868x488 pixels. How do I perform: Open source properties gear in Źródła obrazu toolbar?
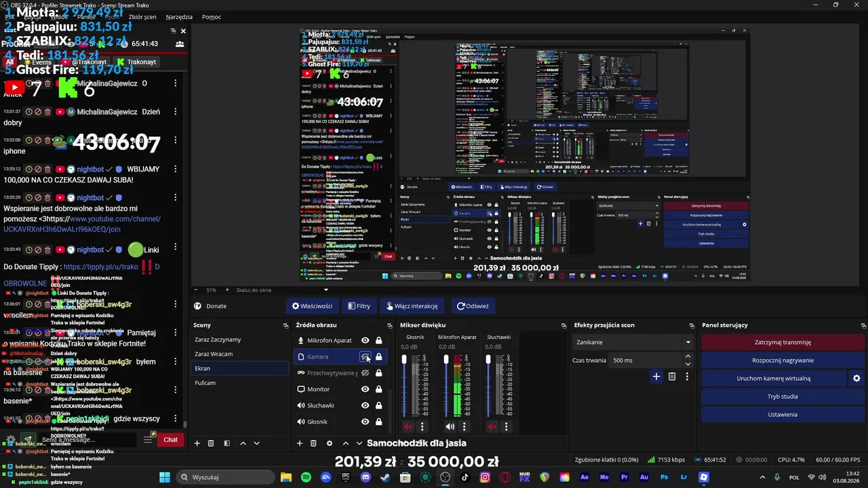coord(330,443)
